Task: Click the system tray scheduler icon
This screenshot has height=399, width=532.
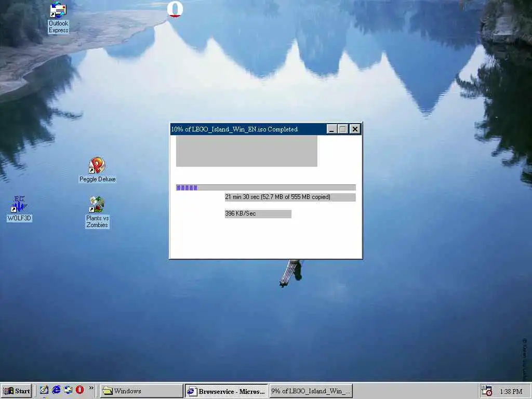Action: click(486, 391)
